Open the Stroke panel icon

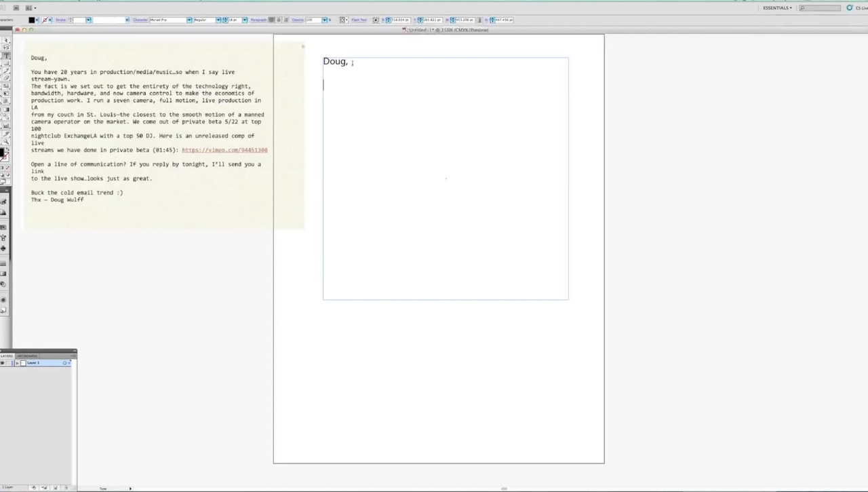point(3,263)
